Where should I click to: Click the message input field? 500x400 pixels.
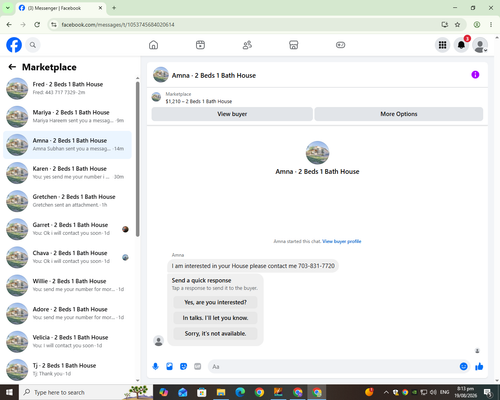tap(333, 367)
